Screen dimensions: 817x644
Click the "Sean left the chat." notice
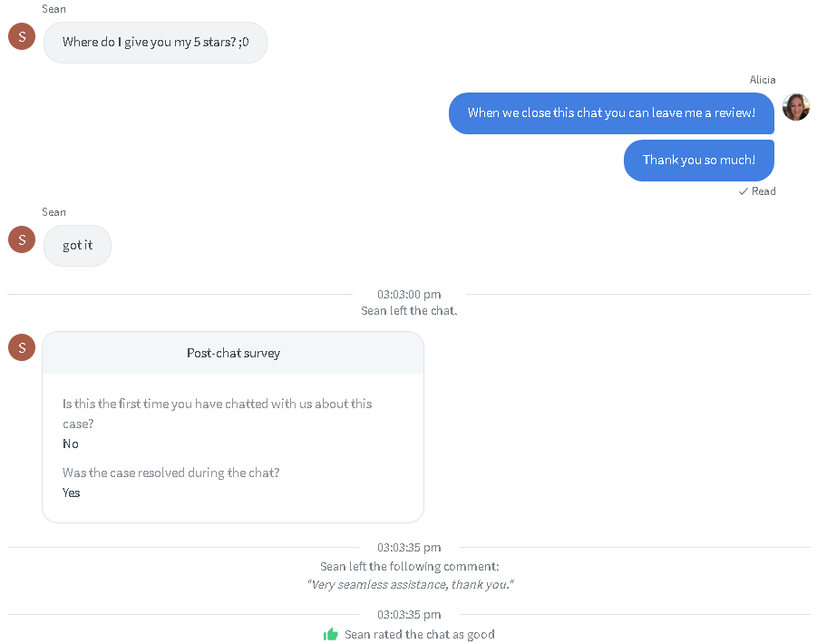pos(409,310)
